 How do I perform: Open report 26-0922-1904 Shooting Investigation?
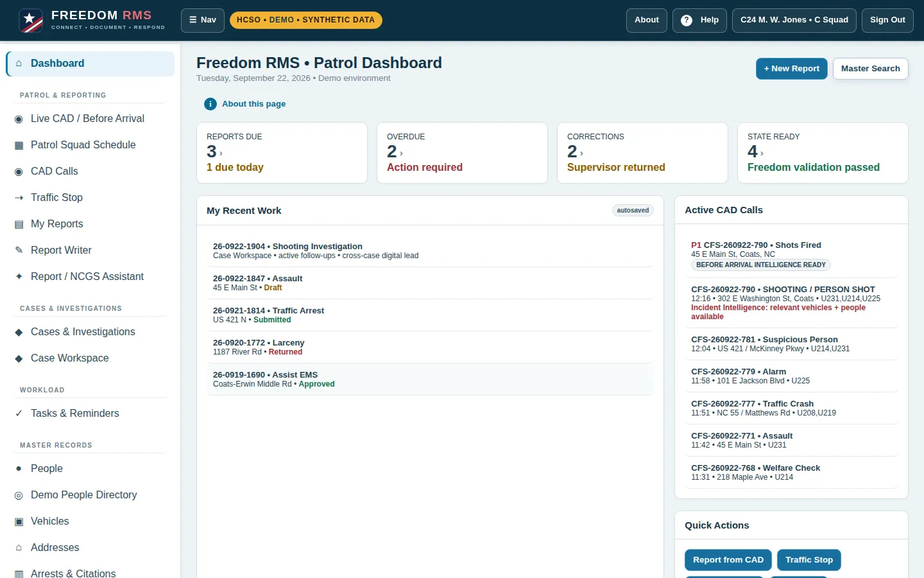pyautogui.click(x=430, y=251)
